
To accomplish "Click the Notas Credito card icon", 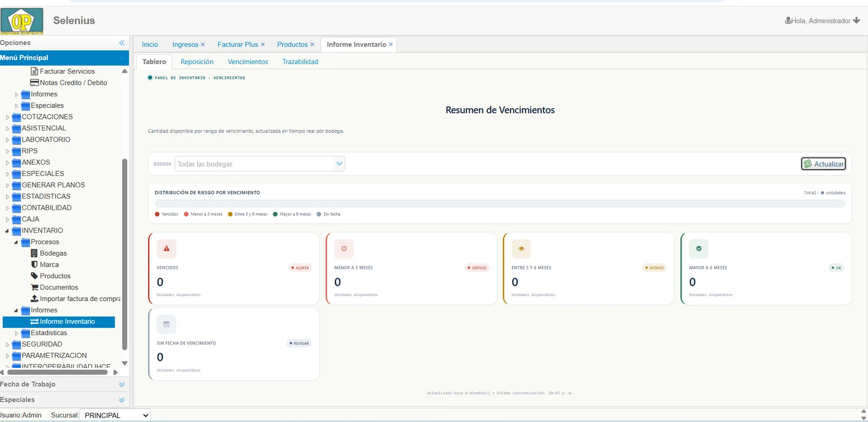I will coord(35,83).
